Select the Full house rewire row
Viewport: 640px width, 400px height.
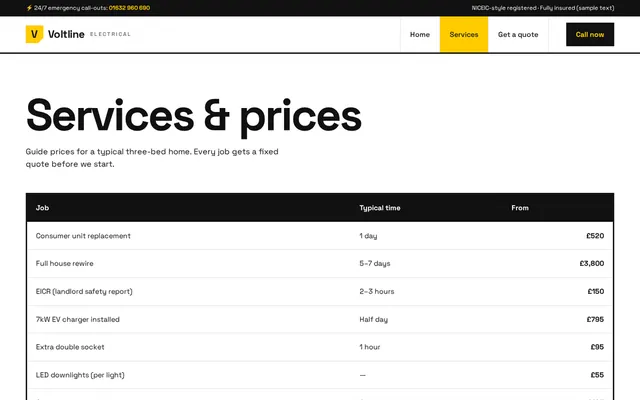coord(320,264)
